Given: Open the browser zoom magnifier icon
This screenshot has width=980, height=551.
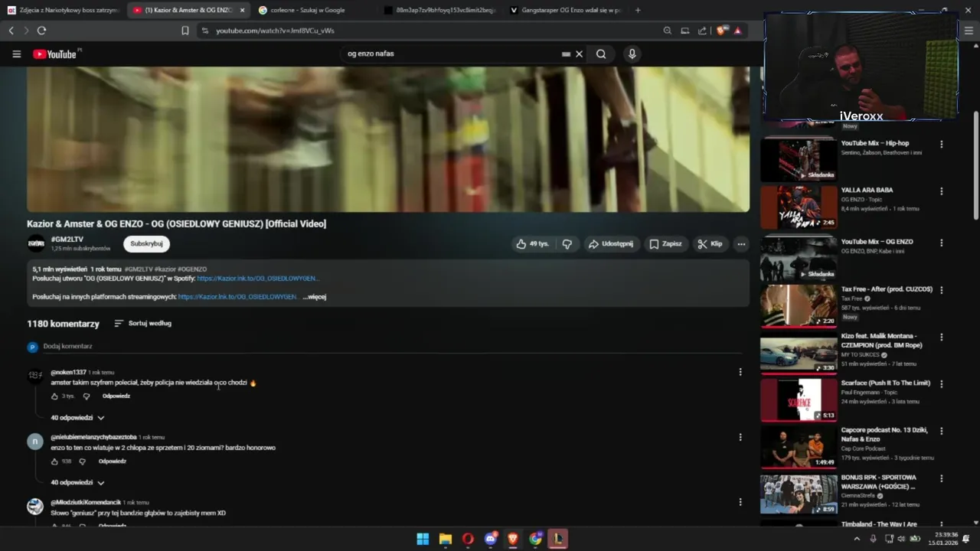Looking at the screenshot, I should (667, 31).
